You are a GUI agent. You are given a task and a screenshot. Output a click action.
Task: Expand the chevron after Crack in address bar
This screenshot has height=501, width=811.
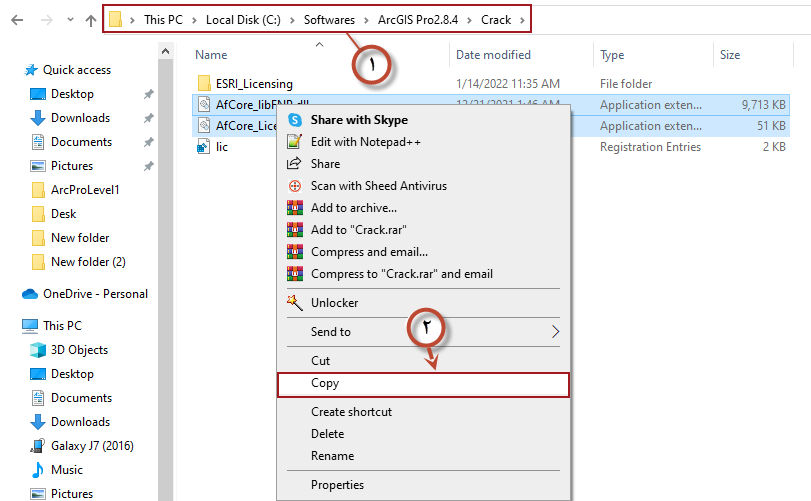pos(521,19)
